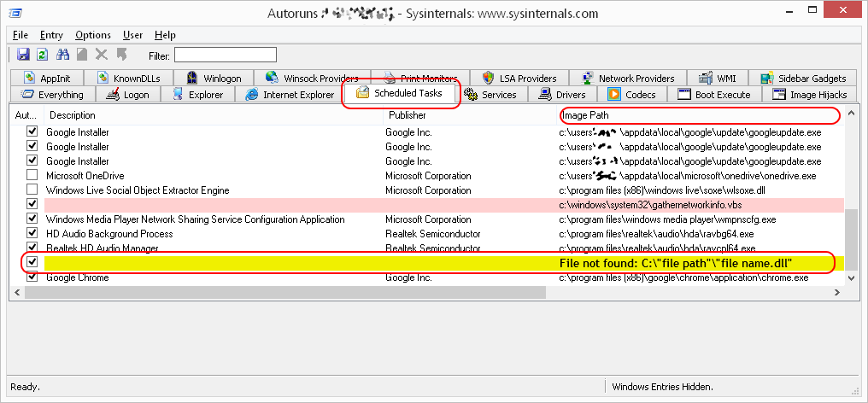Open the User menu
The image size is (868, 403).
pyautogui.click(x=133, y=35)
